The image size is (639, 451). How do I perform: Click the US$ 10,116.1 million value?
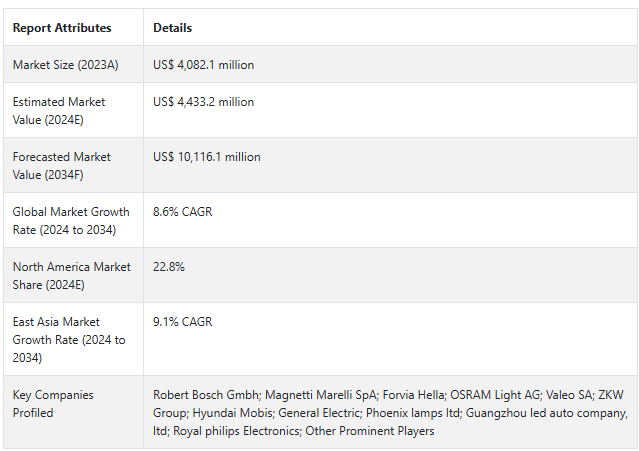(x=206, y=157)
